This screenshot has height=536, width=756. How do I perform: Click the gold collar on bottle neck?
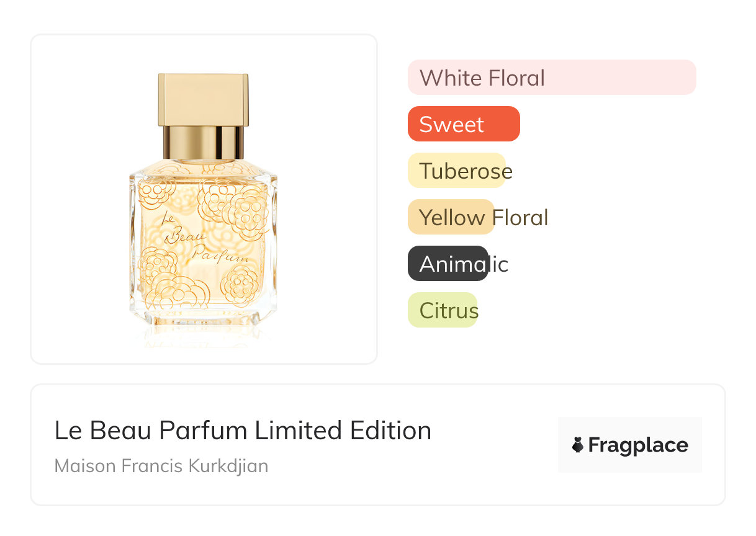coord(203,143)
